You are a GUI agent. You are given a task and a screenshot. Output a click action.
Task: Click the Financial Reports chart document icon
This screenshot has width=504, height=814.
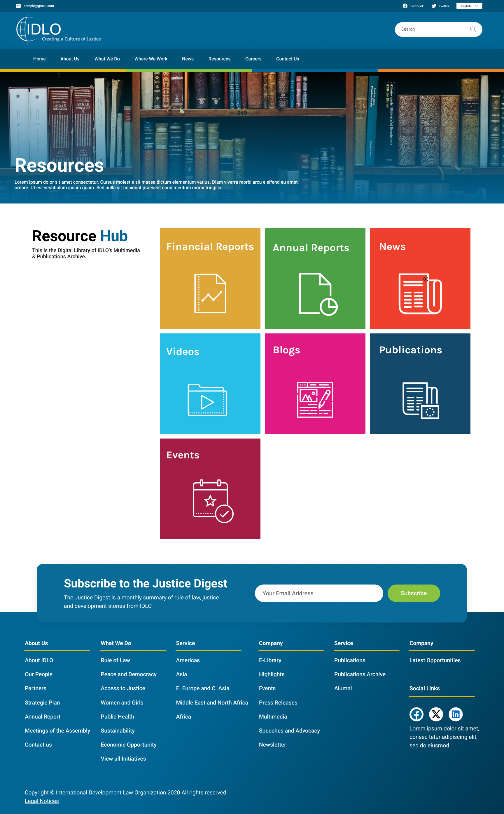210,293
